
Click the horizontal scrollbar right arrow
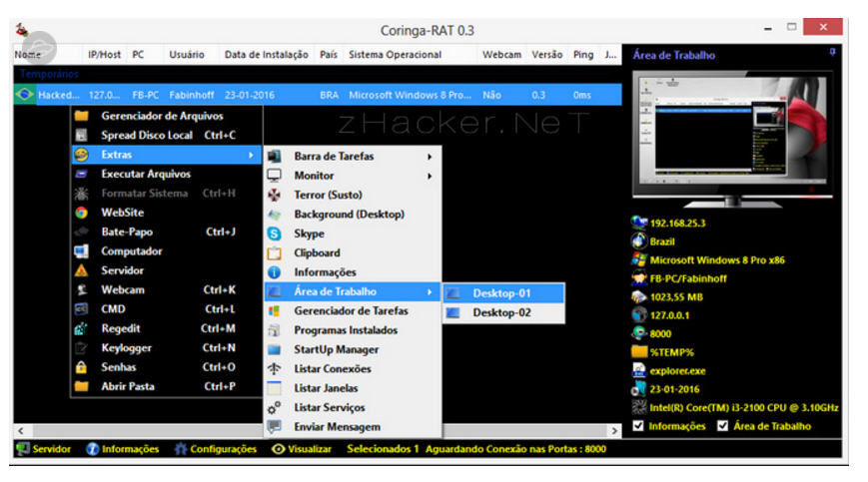pyautogui.click(x=614, y=430)
